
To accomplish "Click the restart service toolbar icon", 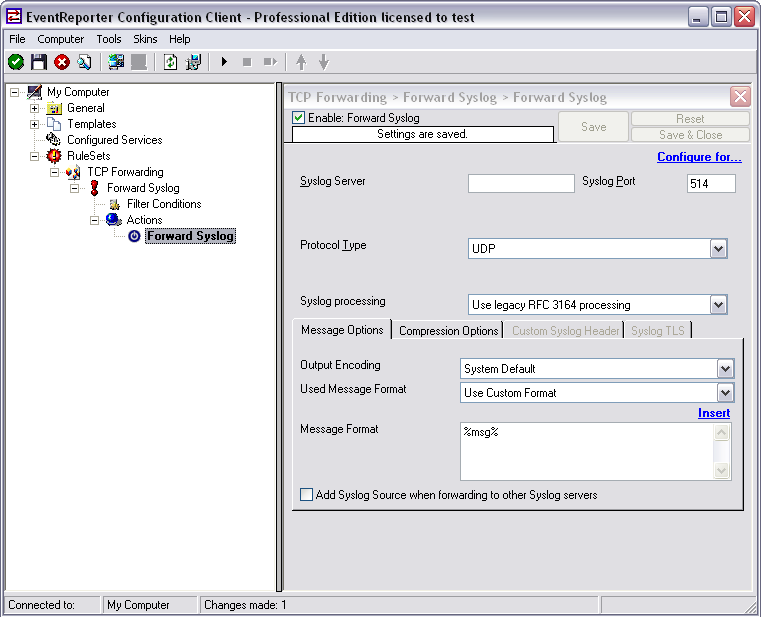I will tap(270, 62).
